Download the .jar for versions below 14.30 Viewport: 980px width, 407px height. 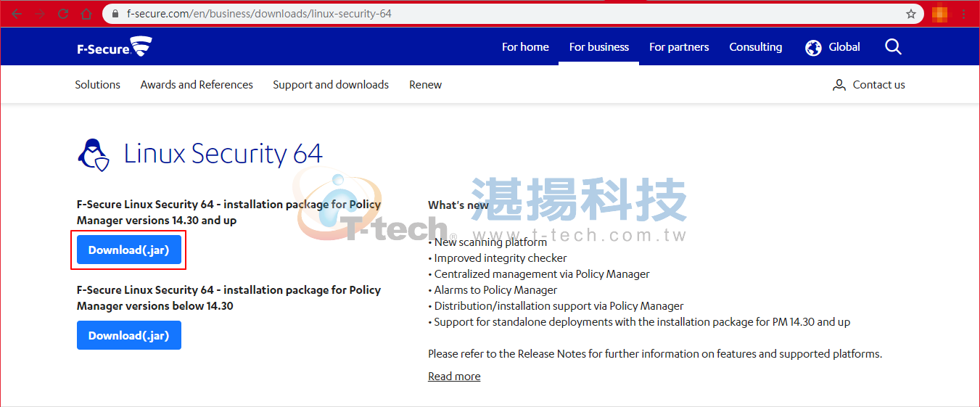click(128, 336)
